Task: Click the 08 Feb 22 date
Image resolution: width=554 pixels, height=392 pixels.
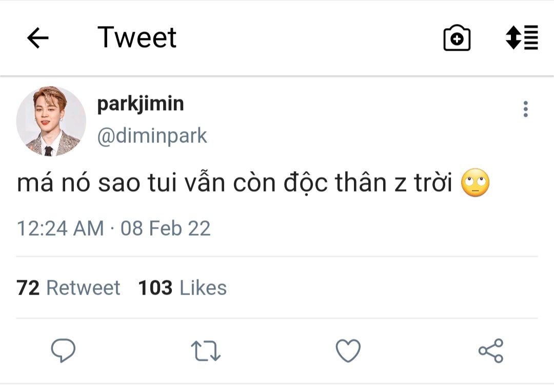Action: [x=165, y=228]
